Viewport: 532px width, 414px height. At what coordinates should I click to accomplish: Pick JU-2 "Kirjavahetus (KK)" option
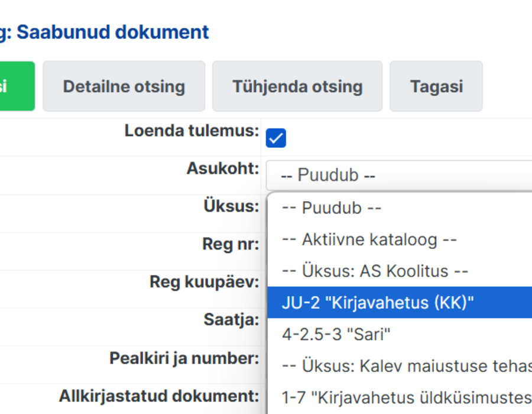(x=400, y=302)
